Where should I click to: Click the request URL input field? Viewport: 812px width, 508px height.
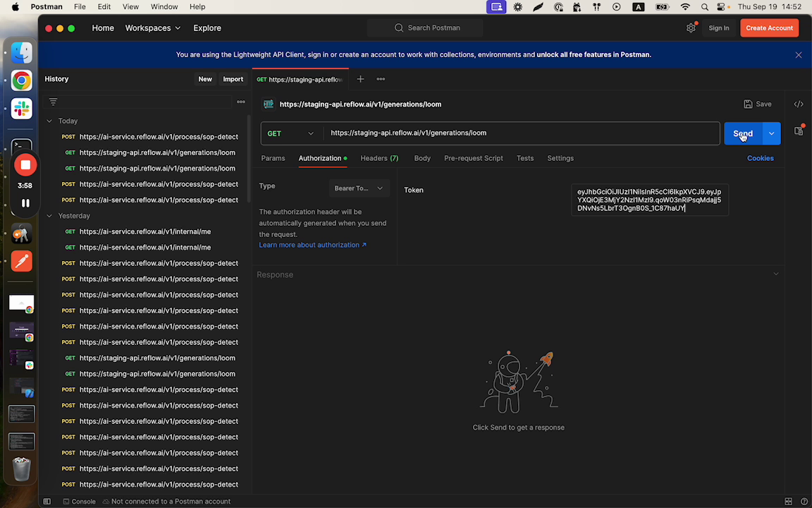coord(522,133)
